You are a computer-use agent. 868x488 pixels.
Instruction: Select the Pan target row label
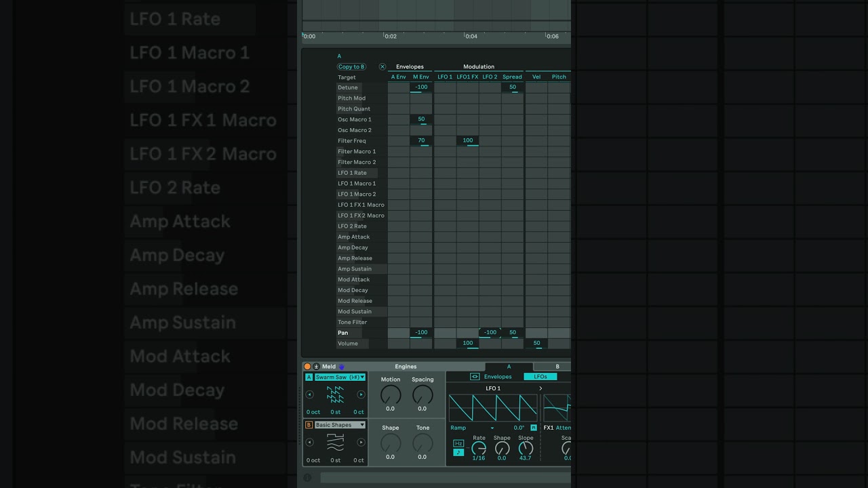click(343, 333)
